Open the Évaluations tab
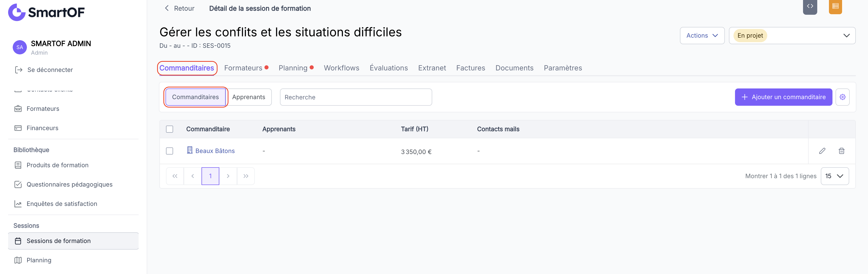Image resolution: width=868 pixels, height=274 pixels. 389,68
